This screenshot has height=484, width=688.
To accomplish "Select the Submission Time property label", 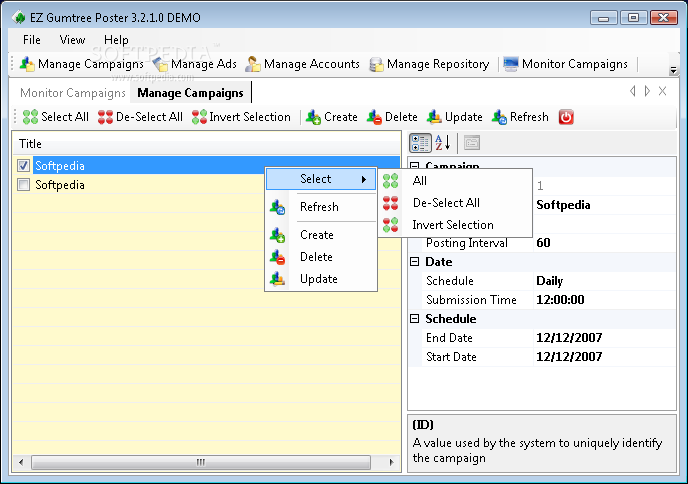I will (x=471, y=300).
